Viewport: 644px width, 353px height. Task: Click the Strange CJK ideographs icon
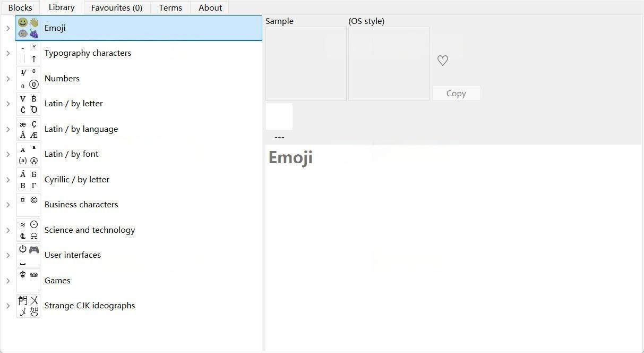click(28, 306)
